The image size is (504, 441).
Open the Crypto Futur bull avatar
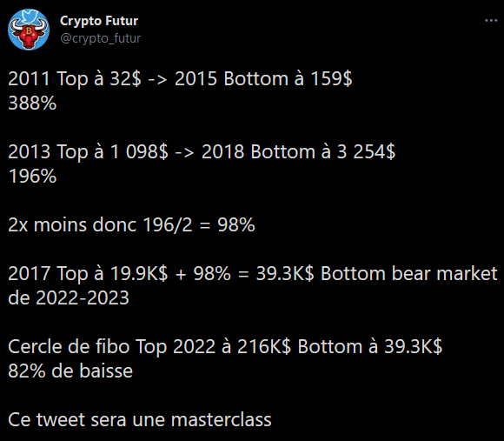coord(29,30)
